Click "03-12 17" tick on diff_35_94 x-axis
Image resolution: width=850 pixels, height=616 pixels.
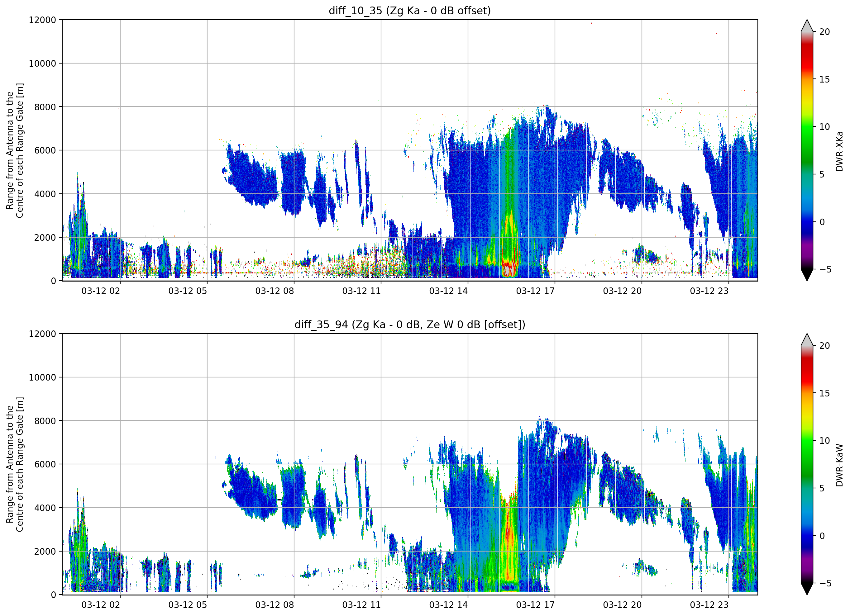[536, 605]
